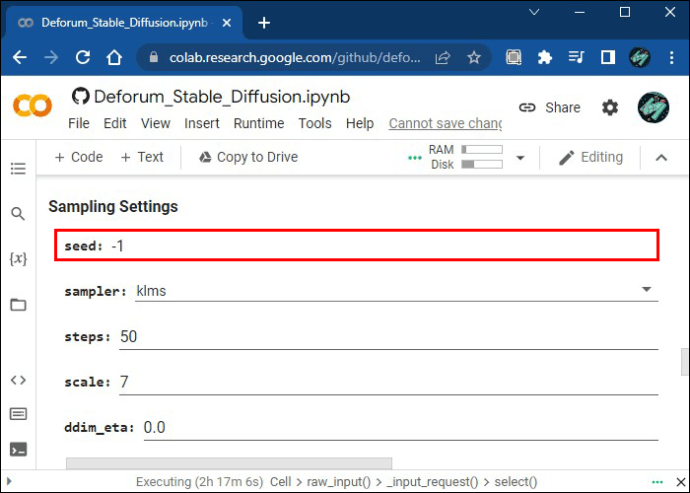Open the Runtime menu
This screenshot has height=493, width=690.
click(x=259, y=123)
